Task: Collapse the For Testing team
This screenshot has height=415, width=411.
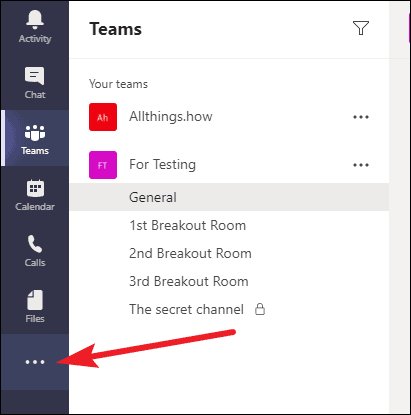Action: pyautogui.click(x=162, y=165)
